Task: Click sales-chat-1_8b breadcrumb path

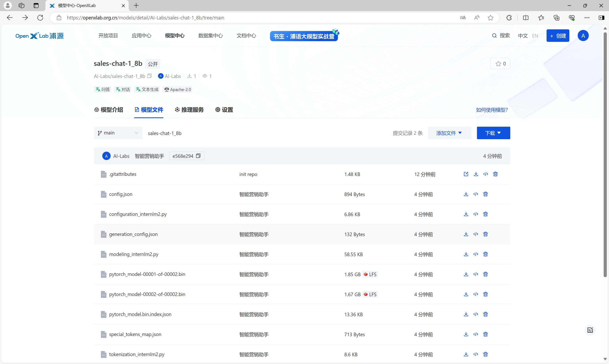Action: point(165,133)
